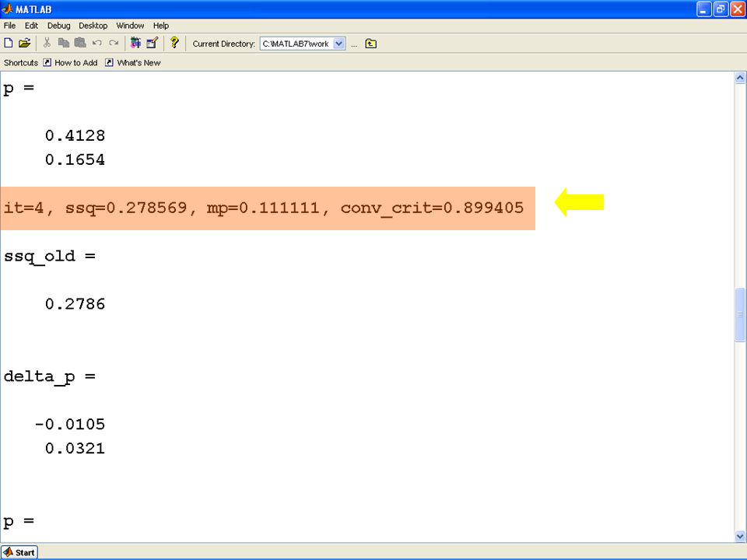The width and height of the screenshot is (747, 560).
Task: Open the Desktop menu
Action: (93, 26)
